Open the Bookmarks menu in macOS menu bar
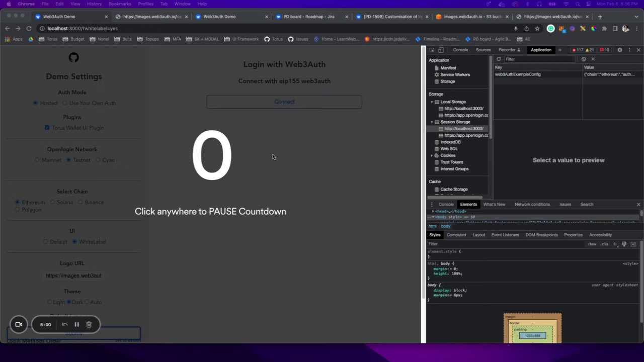 click(x=120, y=4)
